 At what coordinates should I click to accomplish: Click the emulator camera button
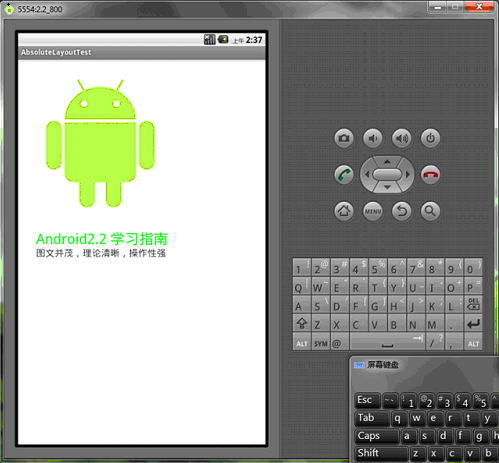click(344, 138)
